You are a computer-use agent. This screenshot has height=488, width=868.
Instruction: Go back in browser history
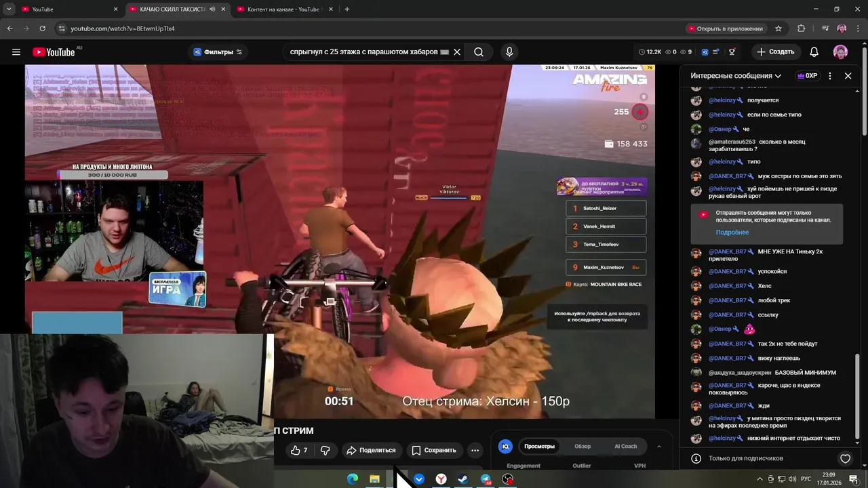point(9,28)
